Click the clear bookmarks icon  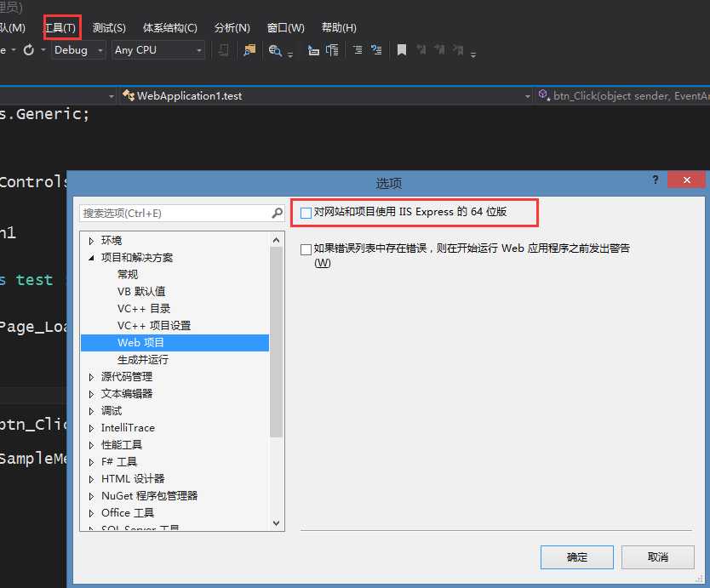tap(458, 49)
